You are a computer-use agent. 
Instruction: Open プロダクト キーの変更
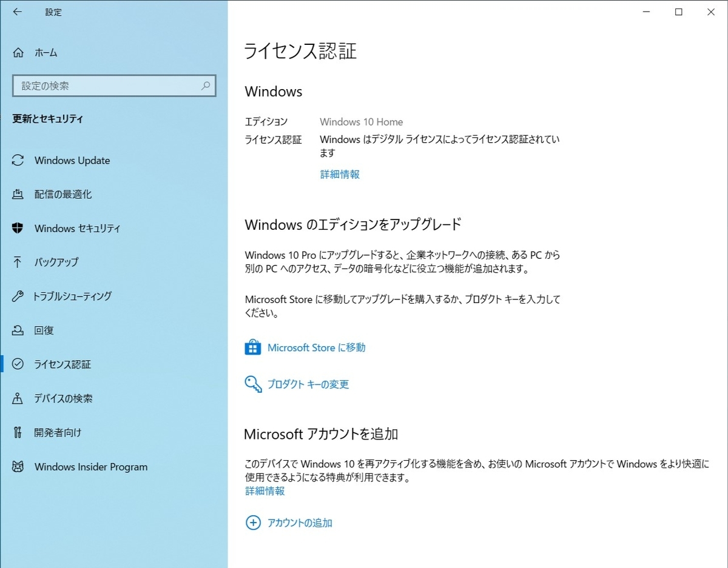point(308,384)
